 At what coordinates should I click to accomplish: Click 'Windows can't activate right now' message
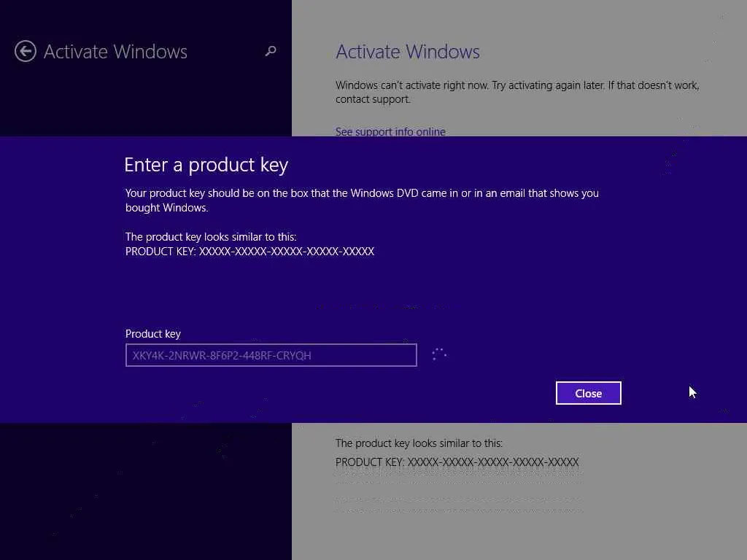(x=517, y=92)
